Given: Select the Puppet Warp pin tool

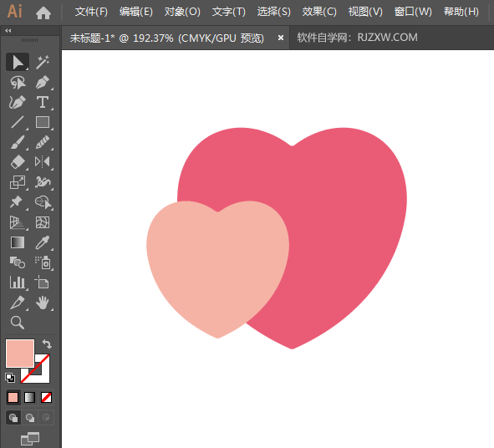Looking at the screenshot, I should tap(17, 202).
